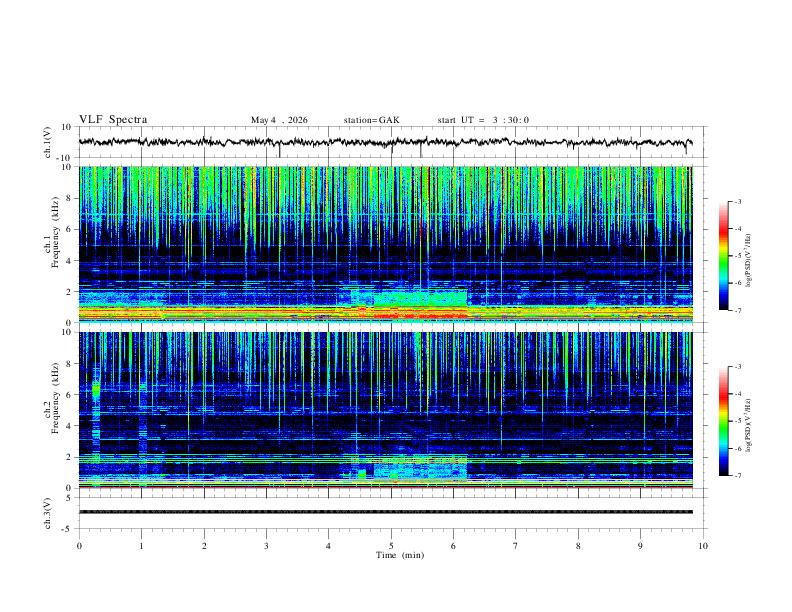Click the VLF Spectra title text
Viewport: 792px width, 612px height.
113,120
